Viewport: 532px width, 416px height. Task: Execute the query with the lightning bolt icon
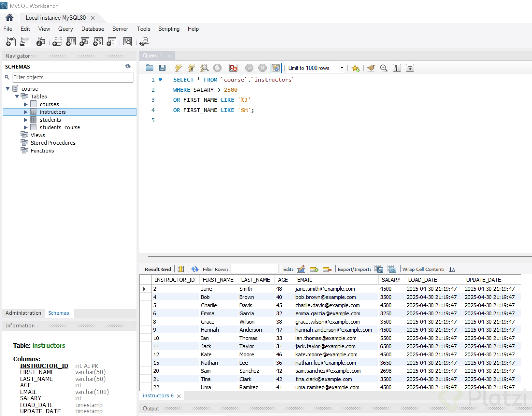(179, 68)
